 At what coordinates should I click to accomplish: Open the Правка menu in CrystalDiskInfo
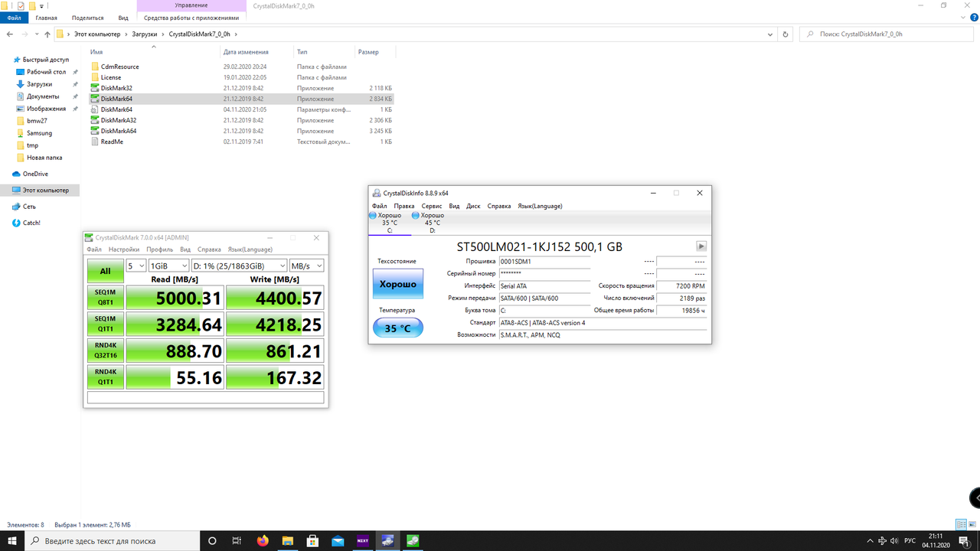pos(404,206)
